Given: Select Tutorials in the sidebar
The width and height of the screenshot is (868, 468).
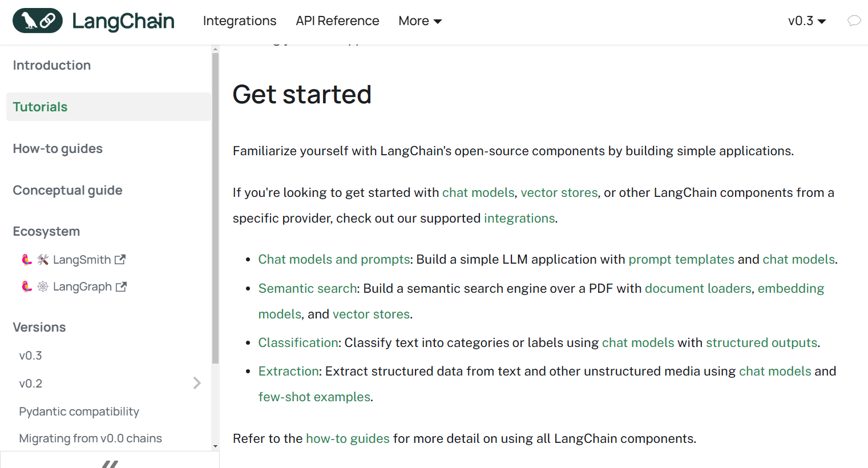Looking at the screenshot, I should [x=40, y=107].
